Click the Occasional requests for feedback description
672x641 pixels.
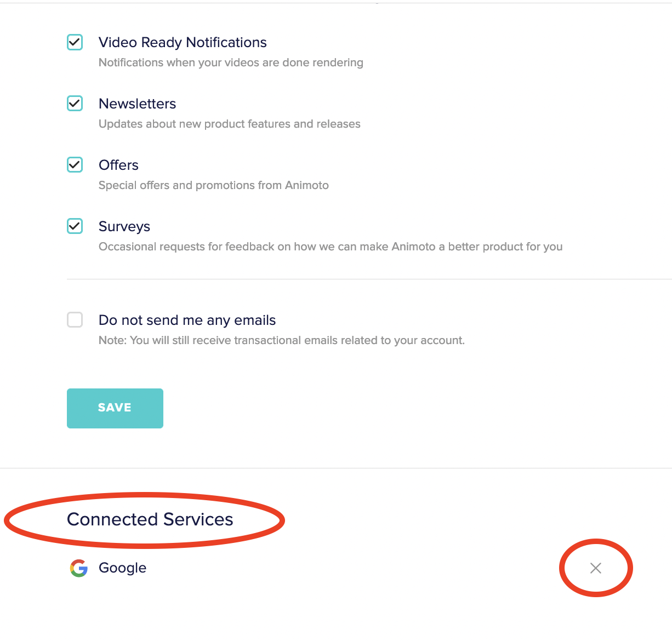[x=331, y=247]
